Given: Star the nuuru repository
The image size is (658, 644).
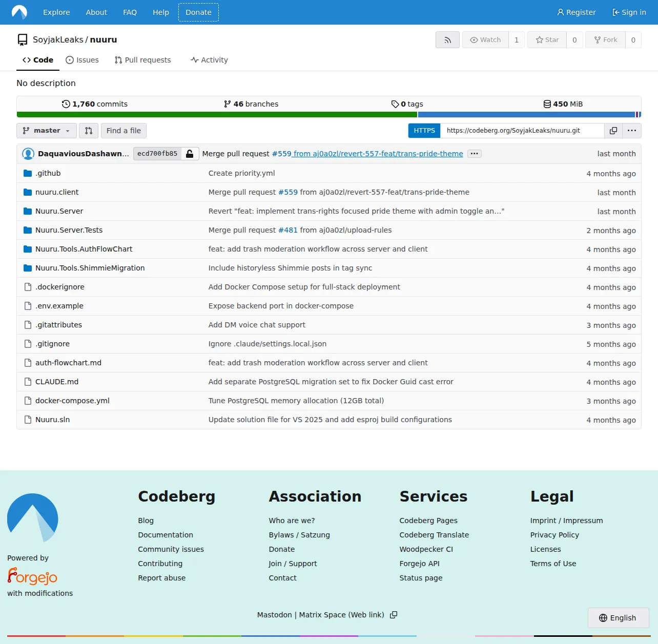Looking at the screenshot, I should pos(547,40).
